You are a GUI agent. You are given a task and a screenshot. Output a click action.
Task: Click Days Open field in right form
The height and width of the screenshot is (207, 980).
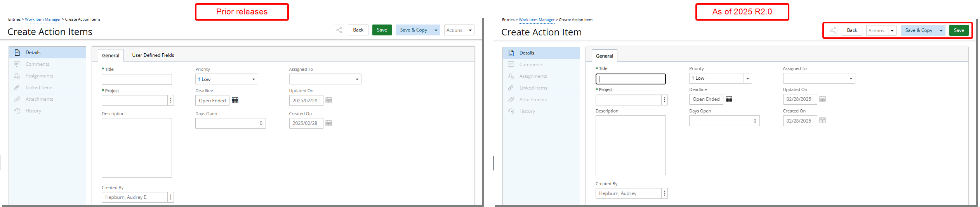(725, 121)
